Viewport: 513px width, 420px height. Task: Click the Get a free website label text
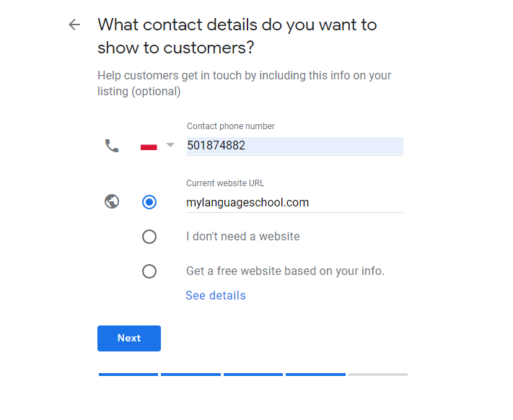point(285,271)
